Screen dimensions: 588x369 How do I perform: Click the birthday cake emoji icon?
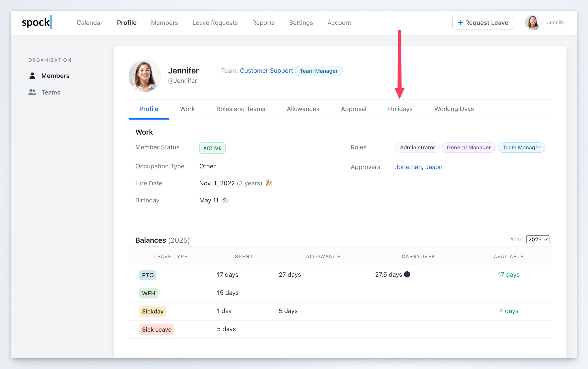click(225, 200)
